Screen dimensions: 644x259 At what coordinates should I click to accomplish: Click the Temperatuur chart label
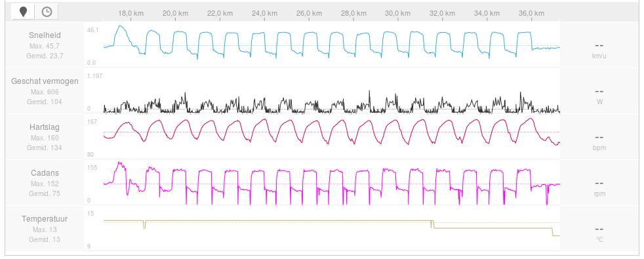[x=45, y=219]
